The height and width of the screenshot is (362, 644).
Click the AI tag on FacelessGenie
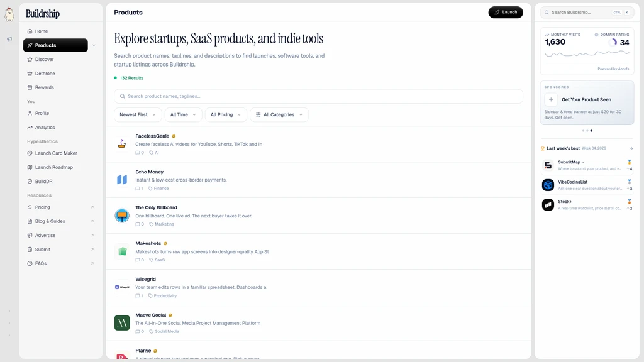click(x=154, y=153)
